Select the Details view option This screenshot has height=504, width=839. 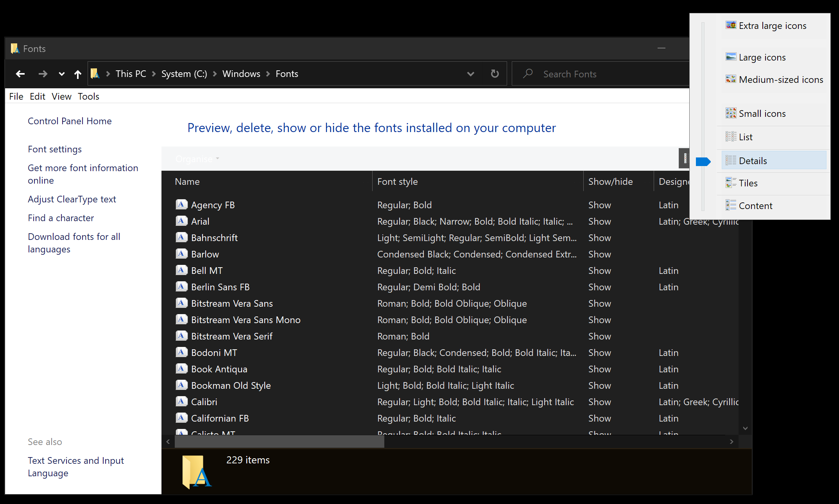(753, 161)
